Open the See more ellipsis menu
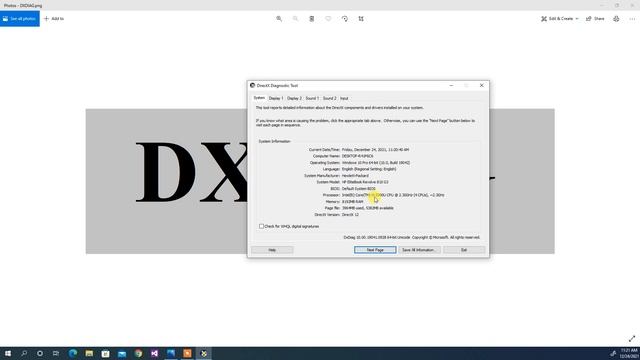640x360 pixels. point(632,19)
